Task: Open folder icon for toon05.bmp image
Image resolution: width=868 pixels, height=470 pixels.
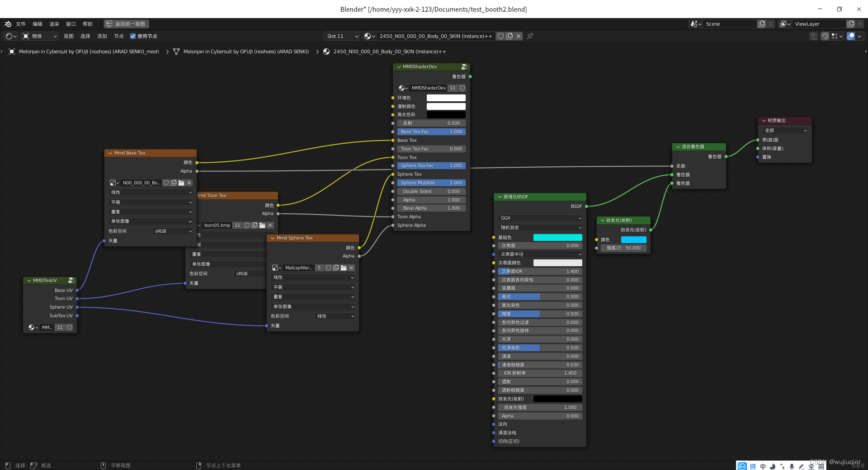Action: [x=262, y=225]
